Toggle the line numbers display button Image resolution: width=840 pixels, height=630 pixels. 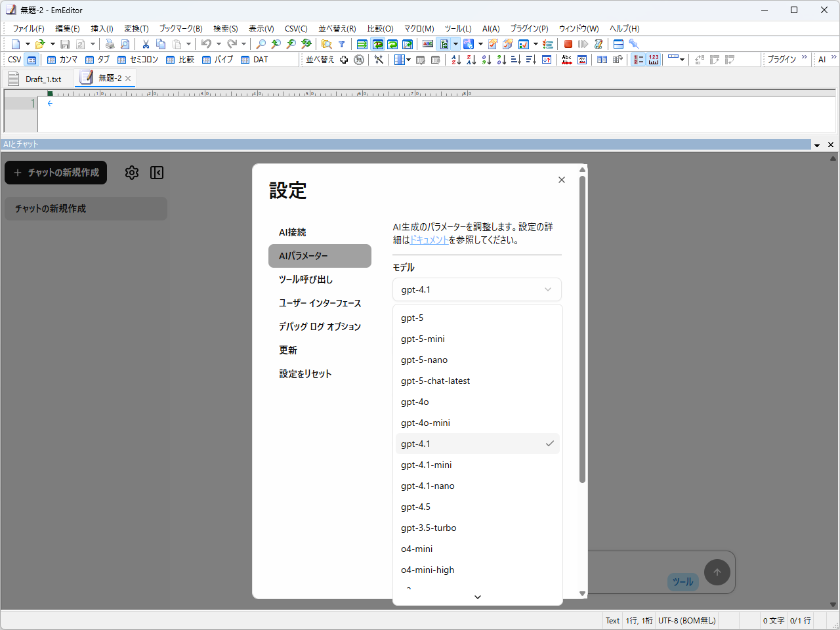(637, 60)
